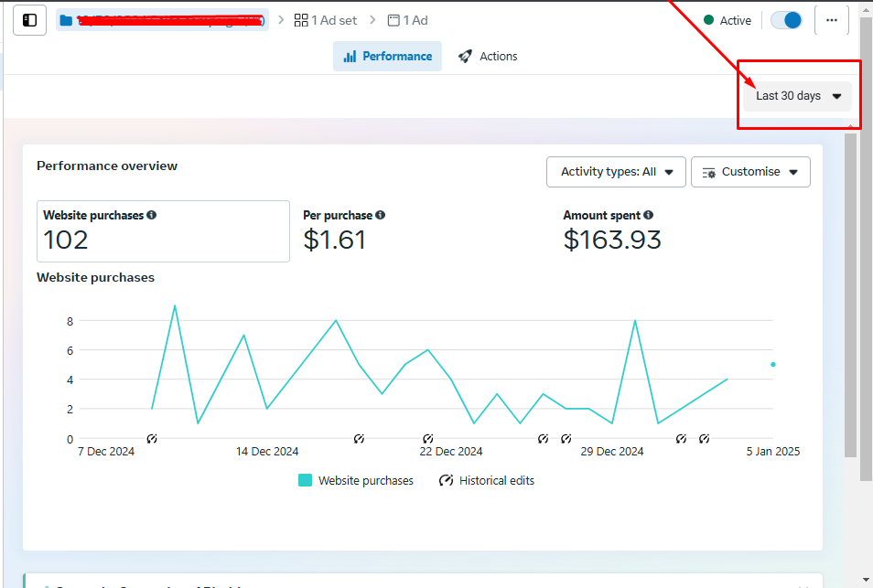This screenshot has width=873, height=588.
Task: Toggle the sidebar panel icon
Action: (29, 20)
